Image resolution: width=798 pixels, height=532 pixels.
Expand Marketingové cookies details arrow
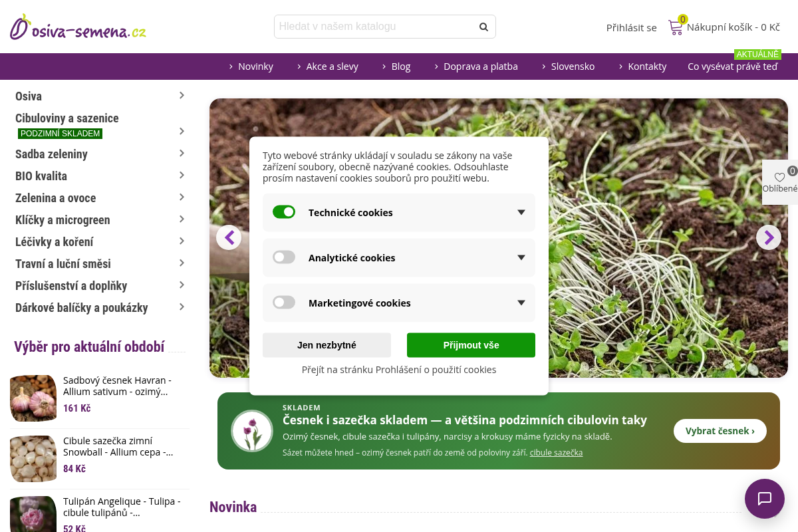[x=521, y=303]
